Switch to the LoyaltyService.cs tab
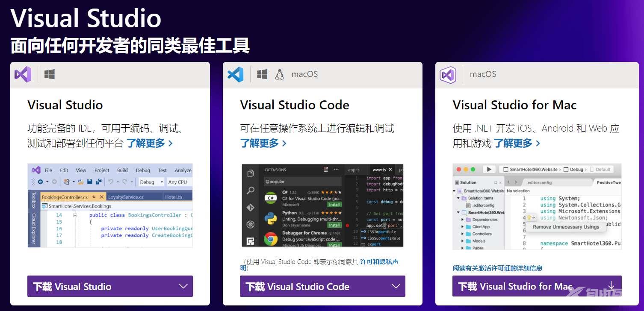 pos(125,197)
